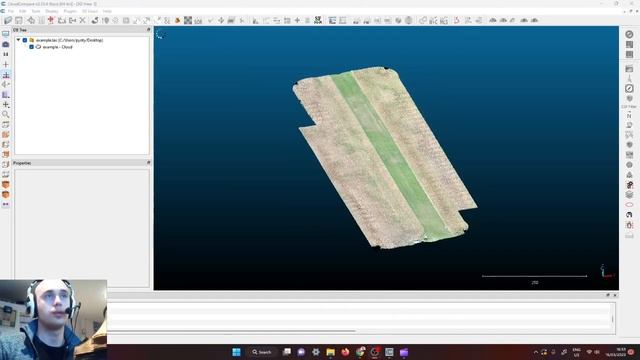Click the orange sample points toolbar icon
The height and width of the screenshot is (360, 640).
click(x=177, y=20)
